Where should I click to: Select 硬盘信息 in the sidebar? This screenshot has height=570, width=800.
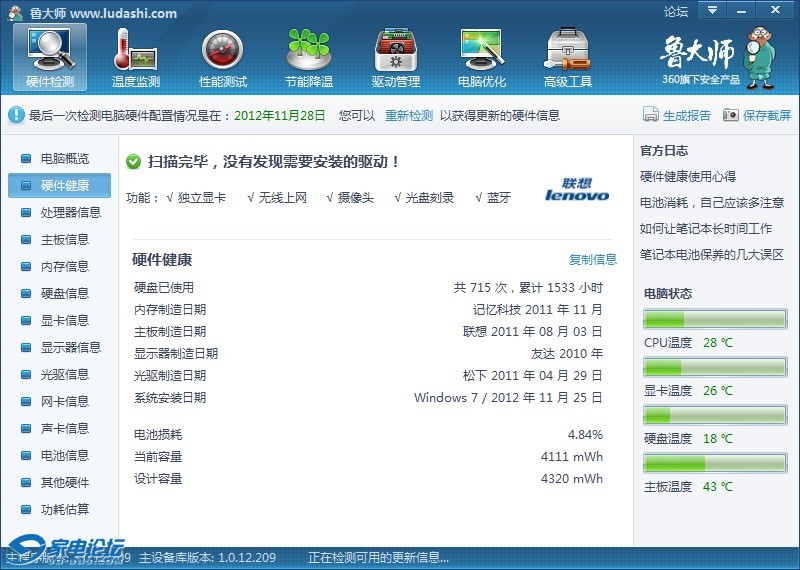coord(64,293)
